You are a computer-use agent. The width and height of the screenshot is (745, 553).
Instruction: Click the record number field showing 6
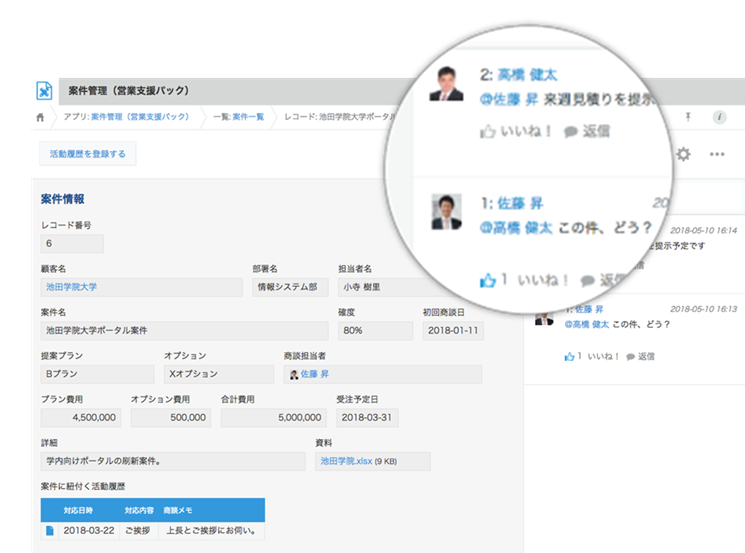click(x=72, y=244)
